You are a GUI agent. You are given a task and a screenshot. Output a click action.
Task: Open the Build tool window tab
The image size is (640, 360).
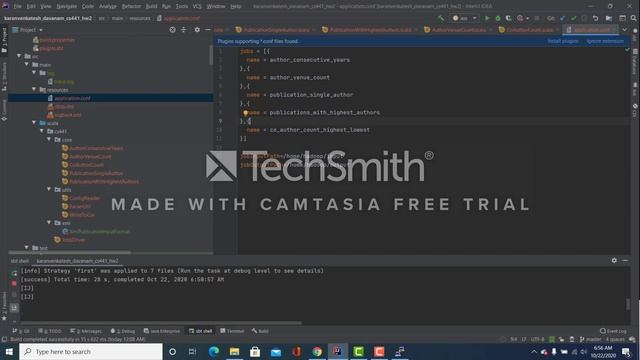[260, 331]
